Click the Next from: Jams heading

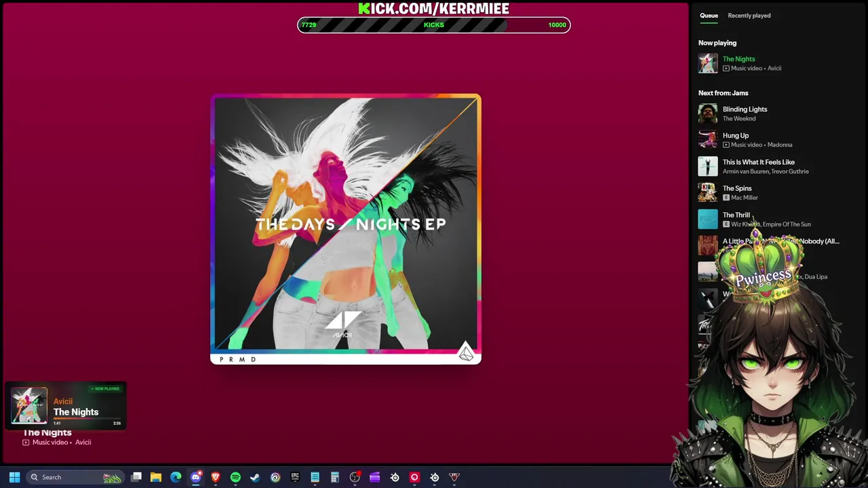click(724, 93)
